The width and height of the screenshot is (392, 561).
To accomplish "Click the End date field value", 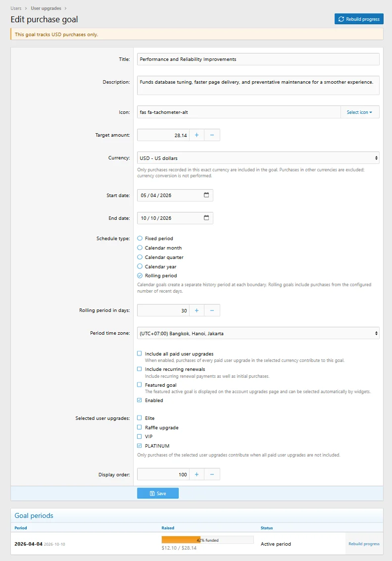I will [156, 218].
